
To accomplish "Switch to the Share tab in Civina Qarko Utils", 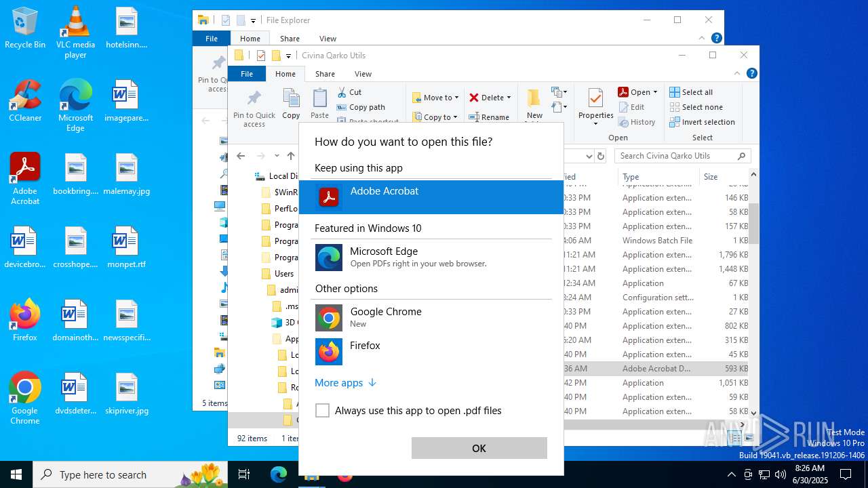I will (x=325, y=74).
